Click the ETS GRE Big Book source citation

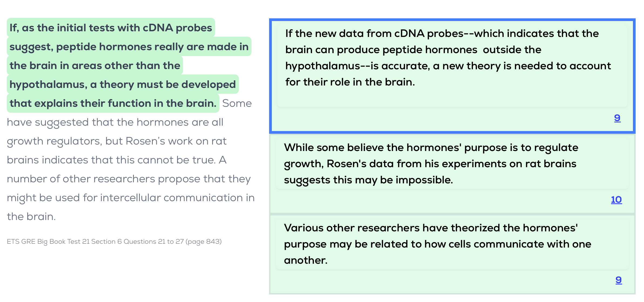click(114, 241)
